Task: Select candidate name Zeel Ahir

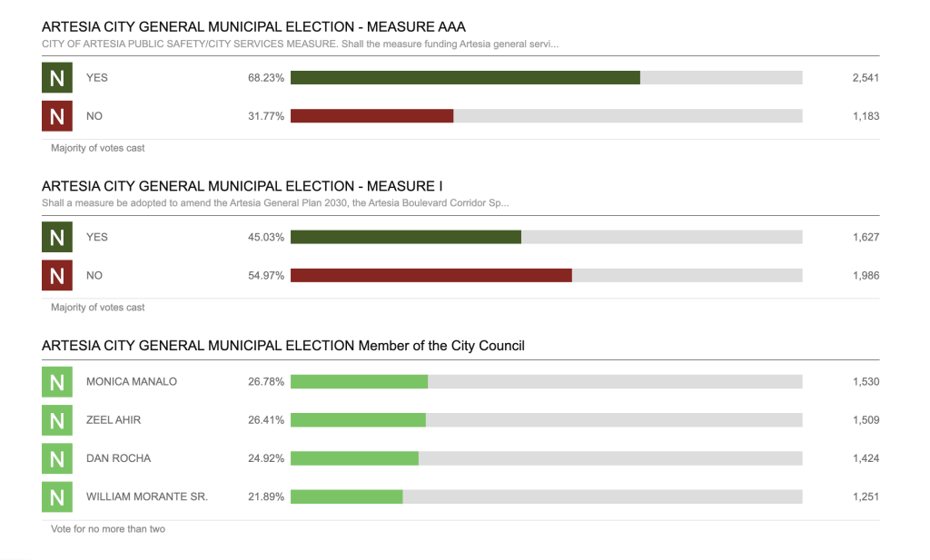Action: tap(114, 420)
